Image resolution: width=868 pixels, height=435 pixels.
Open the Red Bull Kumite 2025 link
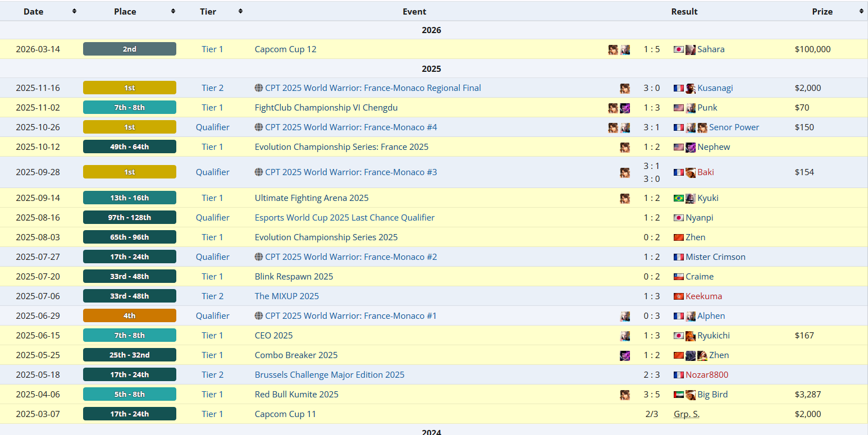pyautogui.click(x=296, y=395)
